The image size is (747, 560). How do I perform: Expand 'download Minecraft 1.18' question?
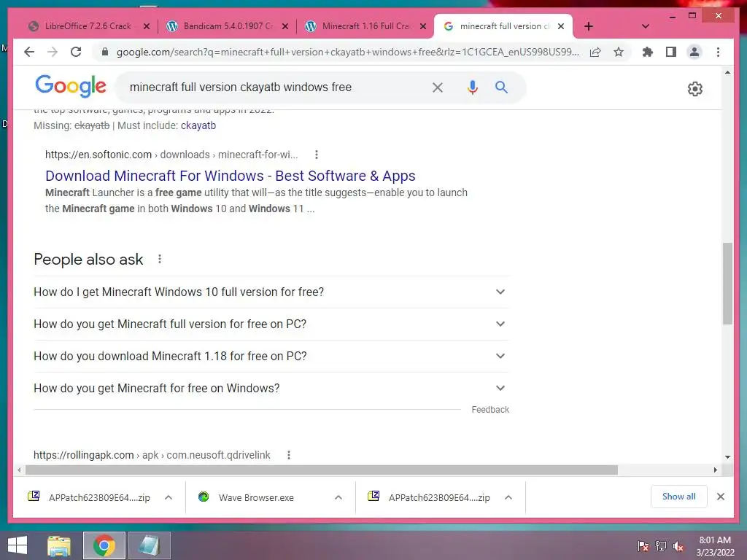(271, 356)
